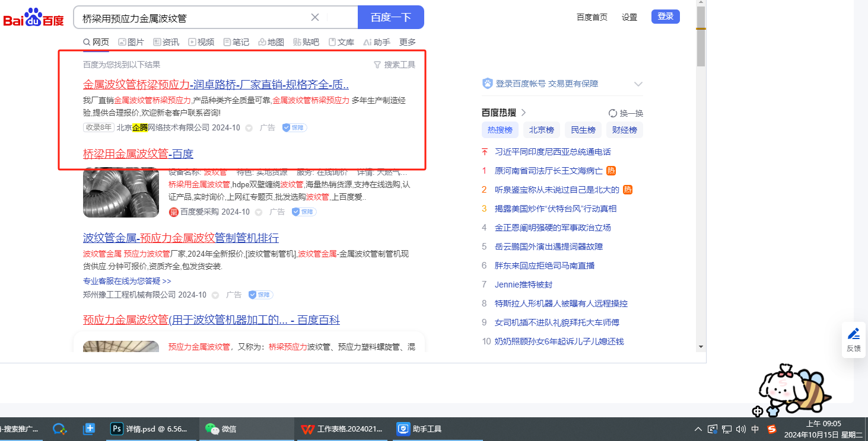Viewport: 868px width, 441px height.
Task: Click the Baidu logo
Action: (x=33, y=18)
